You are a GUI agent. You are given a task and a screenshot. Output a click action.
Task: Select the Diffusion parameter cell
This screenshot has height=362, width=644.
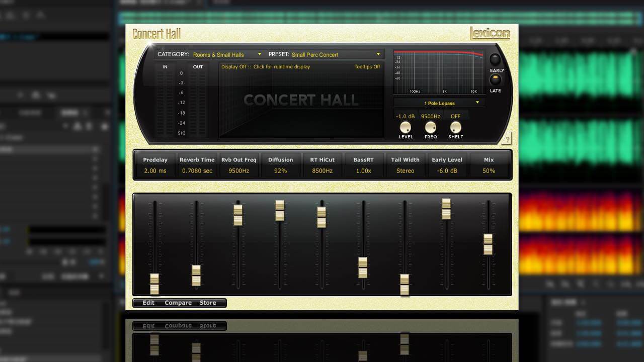tap(280, 165)
